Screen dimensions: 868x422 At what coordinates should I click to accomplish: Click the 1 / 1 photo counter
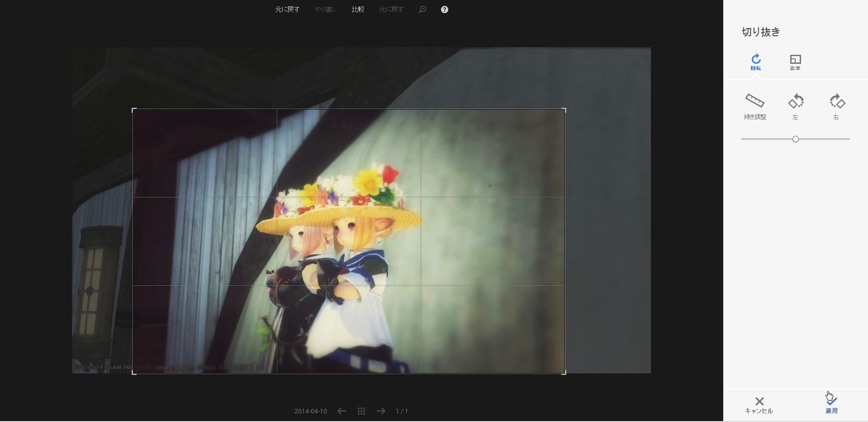tap(402, 411)
